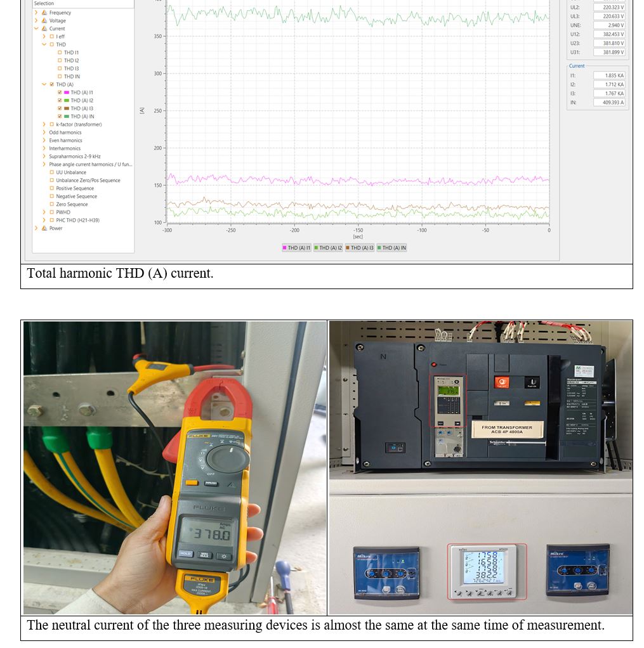644x648 pixels.
Task: Click the THD (A) IN legend button
Action: (x=391, y=248)
